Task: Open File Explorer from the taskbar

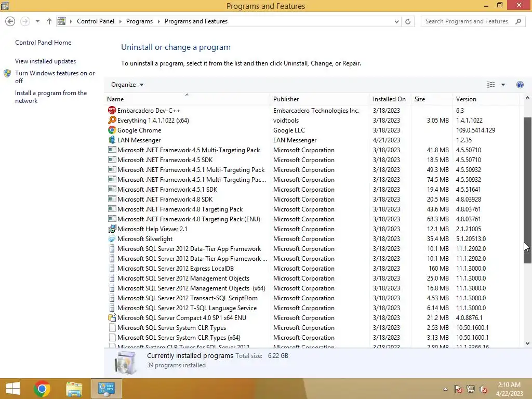Action: tap(74, 389)
